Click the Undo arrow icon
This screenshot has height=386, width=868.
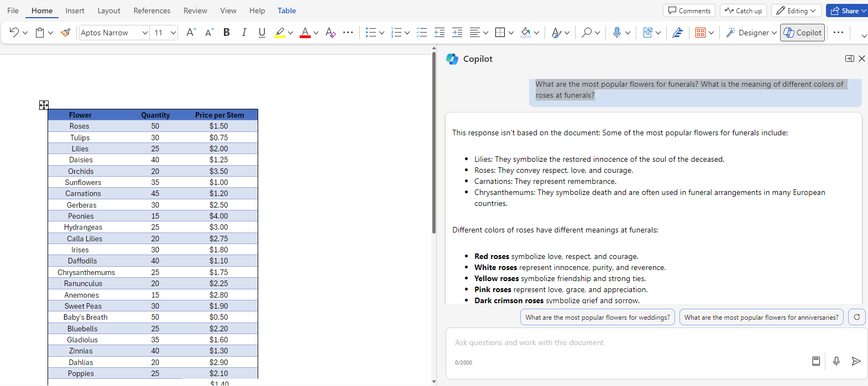pyautogui.click(x=14, y=33)
